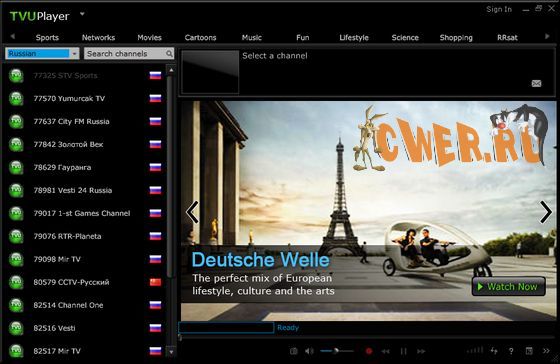Open the TVUPlayer title dropdown arrow
This screenshot has height=364, width=560.
[x=82, y=14]
